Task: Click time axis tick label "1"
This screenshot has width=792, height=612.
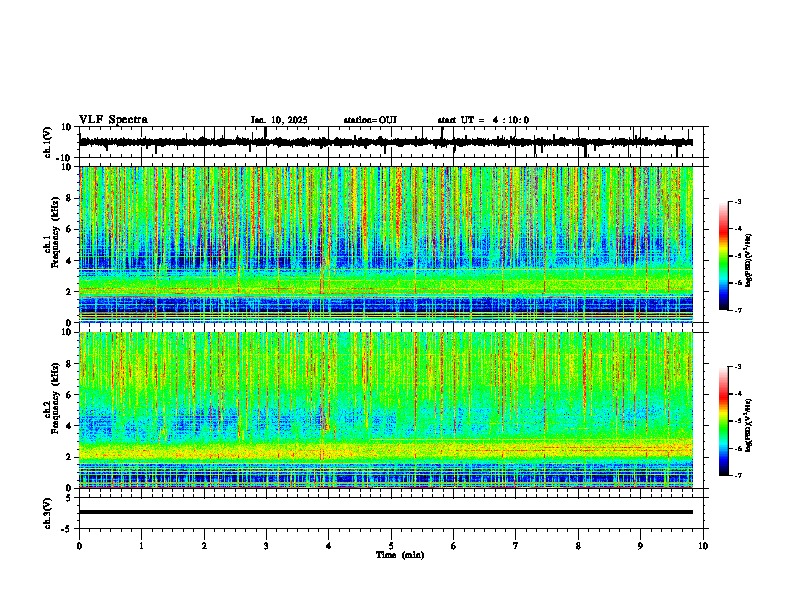Action: point(141,546)
